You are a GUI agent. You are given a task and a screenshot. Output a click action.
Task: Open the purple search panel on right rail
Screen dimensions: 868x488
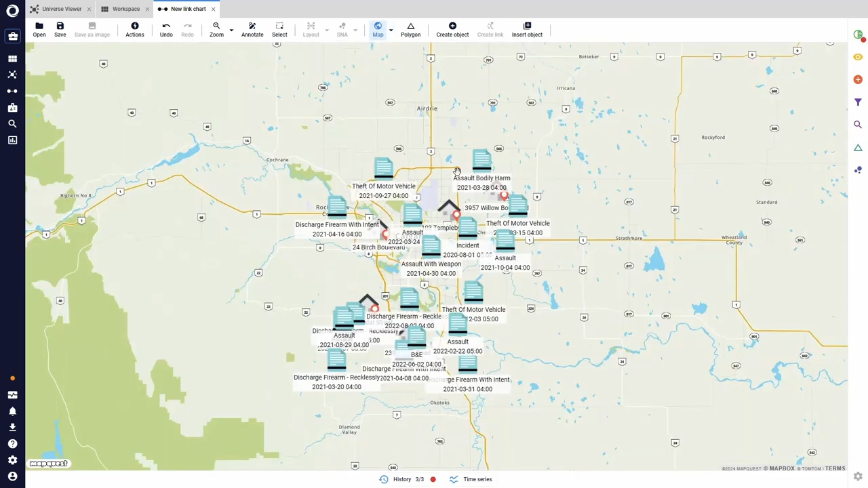coord(858,125)
